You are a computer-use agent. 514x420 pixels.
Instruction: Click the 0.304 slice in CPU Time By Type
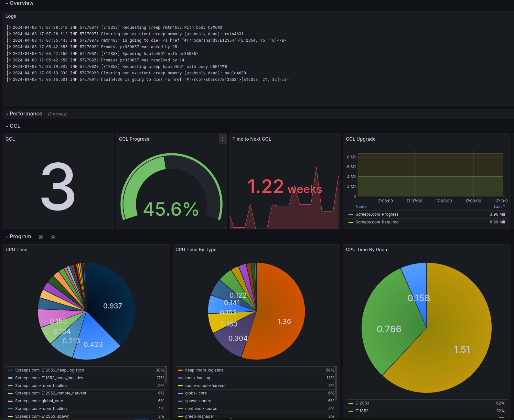coord(238,338)
